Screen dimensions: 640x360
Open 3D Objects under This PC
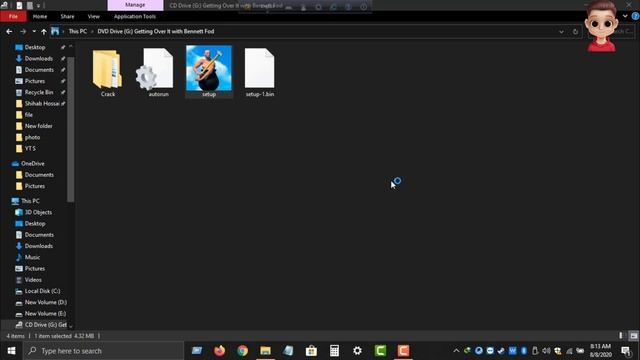38,212
